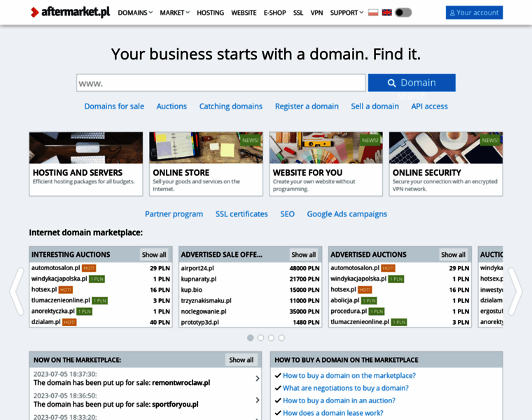Show all Advertised Auctions
This screenshot has width=532, height=420.
454,254
